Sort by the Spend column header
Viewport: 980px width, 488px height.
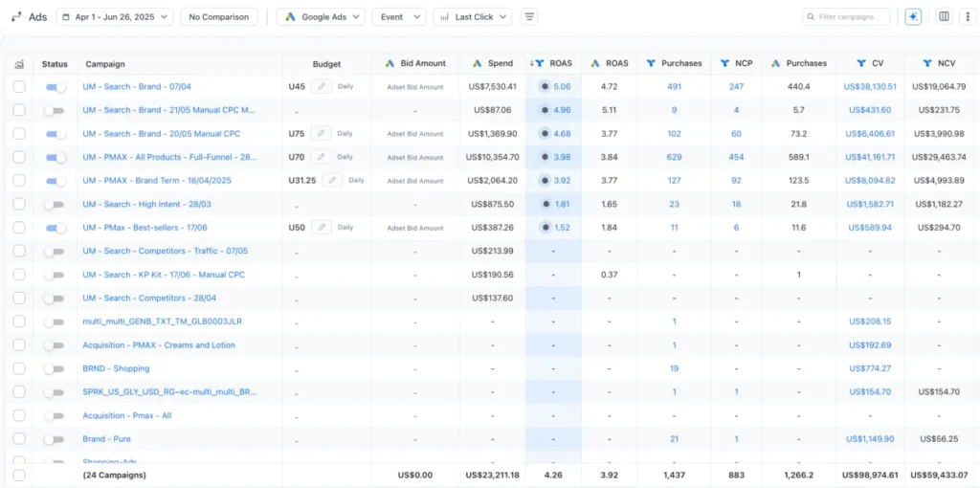click(501, 63)
